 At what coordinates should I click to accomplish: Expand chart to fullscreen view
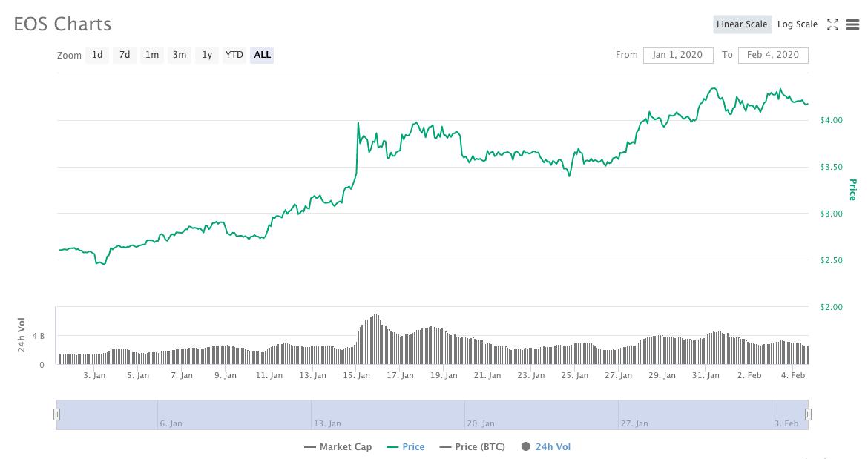pyautogui.click(x=832, y=24)
